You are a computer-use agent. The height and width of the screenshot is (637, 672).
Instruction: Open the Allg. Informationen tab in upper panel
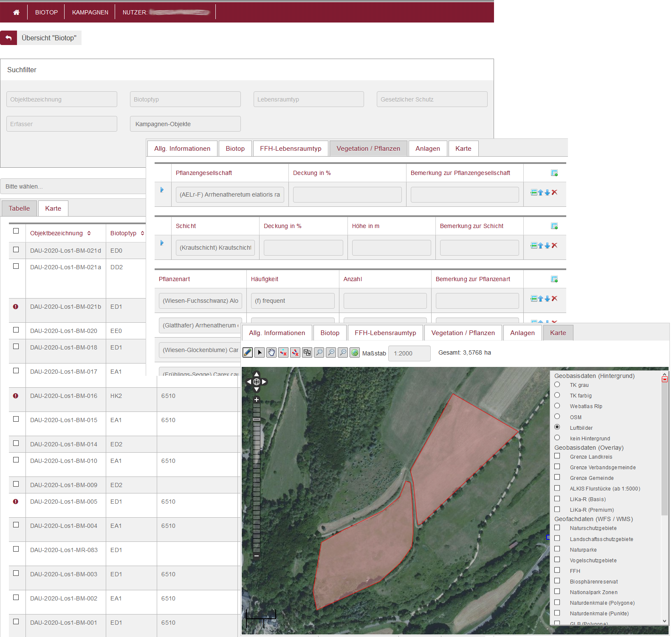pos(182,149)
